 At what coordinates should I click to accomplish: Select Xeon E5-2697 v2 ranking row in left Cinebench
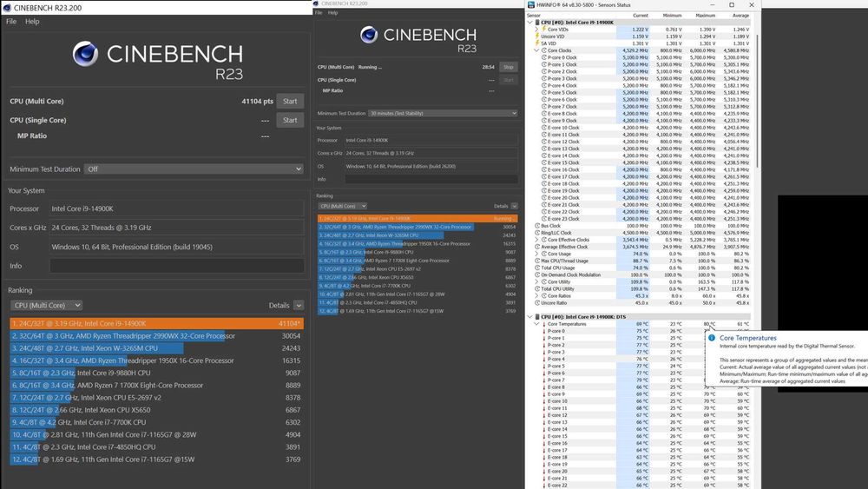click(x=156, y=398)
